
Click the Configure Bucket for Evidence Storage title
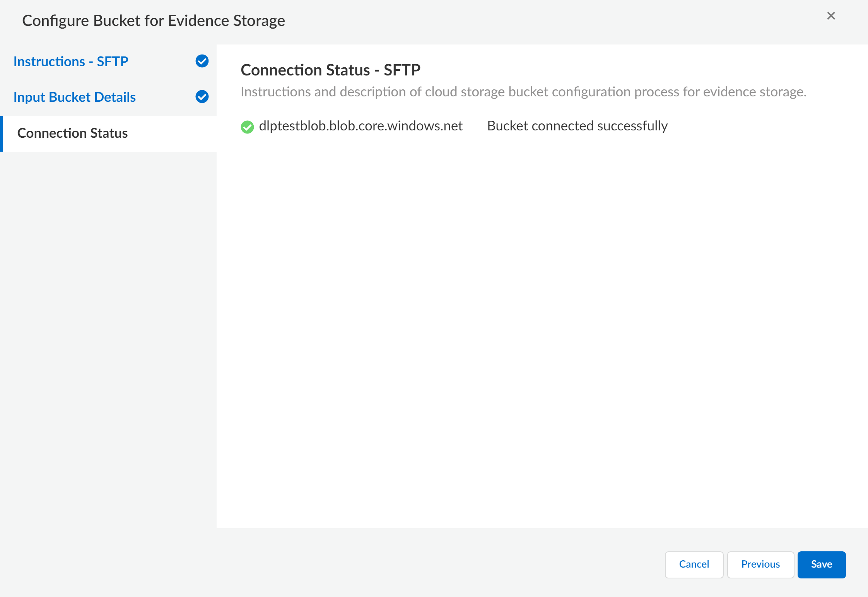[153, 21]
